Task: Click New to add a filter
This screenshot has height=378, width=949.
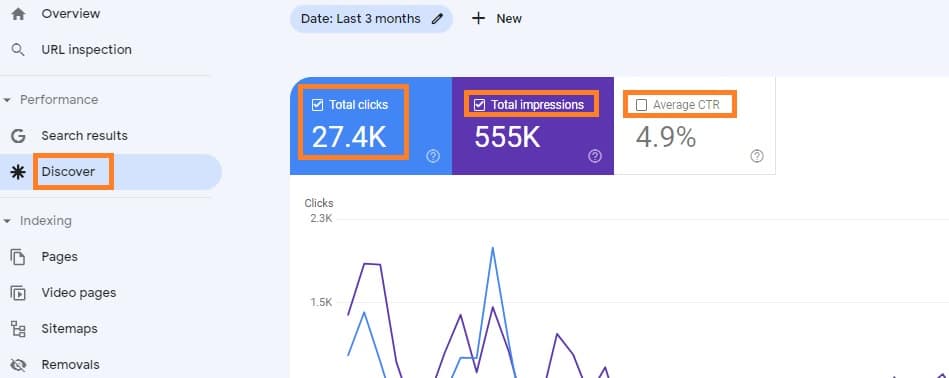Action: (x=509, y=19)
